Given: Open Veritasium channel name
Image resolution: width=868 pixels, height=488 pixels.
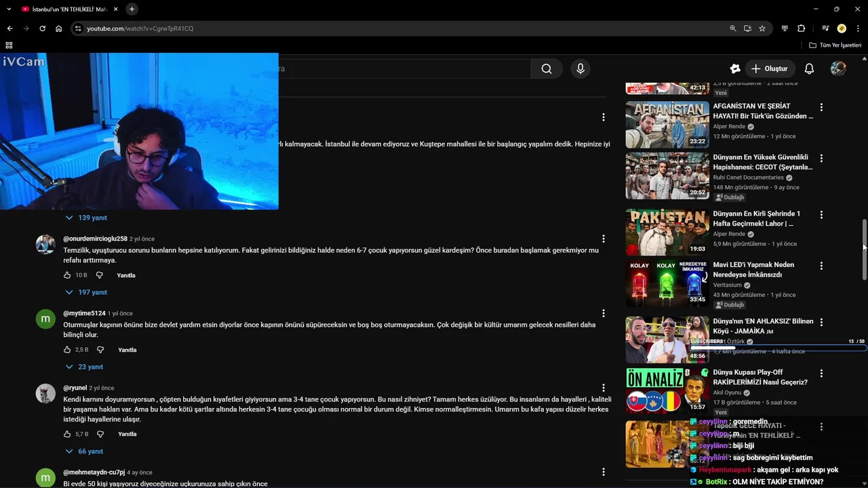Looking at the screenshot, I should tap(728, 285).
